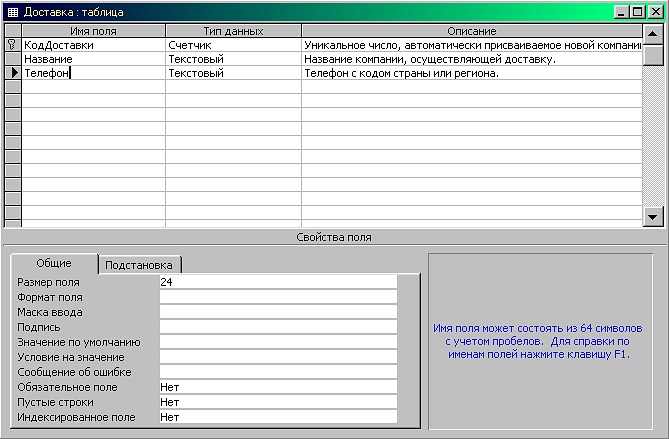The width and height of the screenshot is (669, 439).
Task: Click the Условие на значение input box
Action: (x=278, y=357)
